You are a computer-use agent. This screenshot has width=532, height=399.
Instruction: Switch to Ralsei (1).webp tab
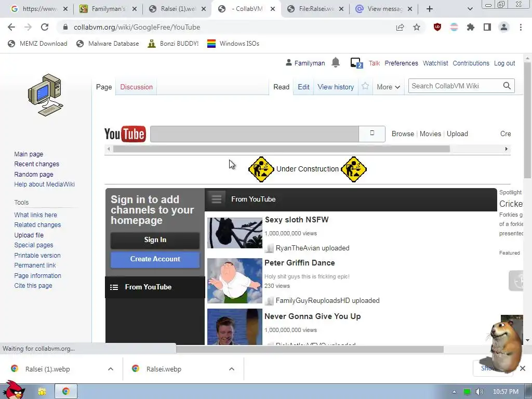(x=178, y=9)
